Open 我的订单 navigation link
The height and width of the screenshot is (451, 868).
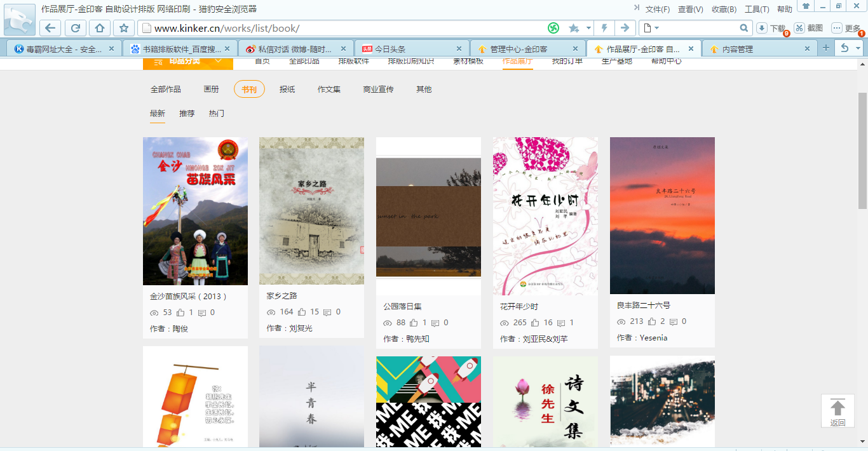coord(567,61)
